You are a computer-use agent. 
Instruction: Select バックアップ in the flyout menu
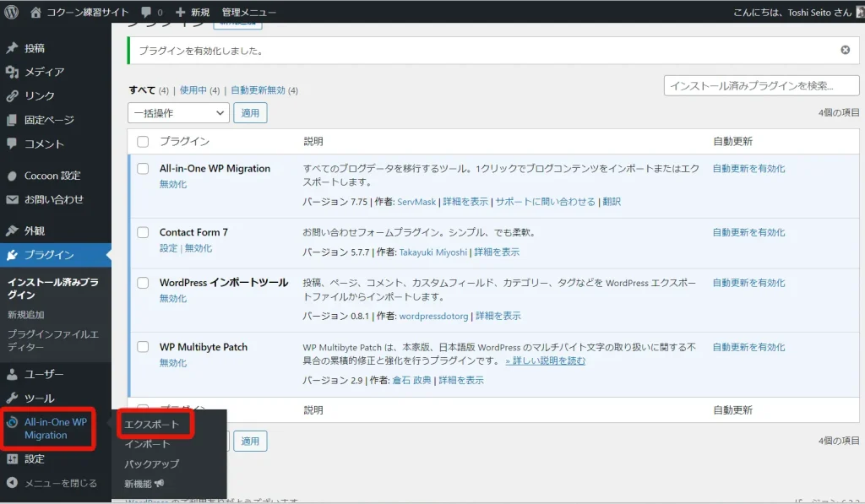click(152, 463)
